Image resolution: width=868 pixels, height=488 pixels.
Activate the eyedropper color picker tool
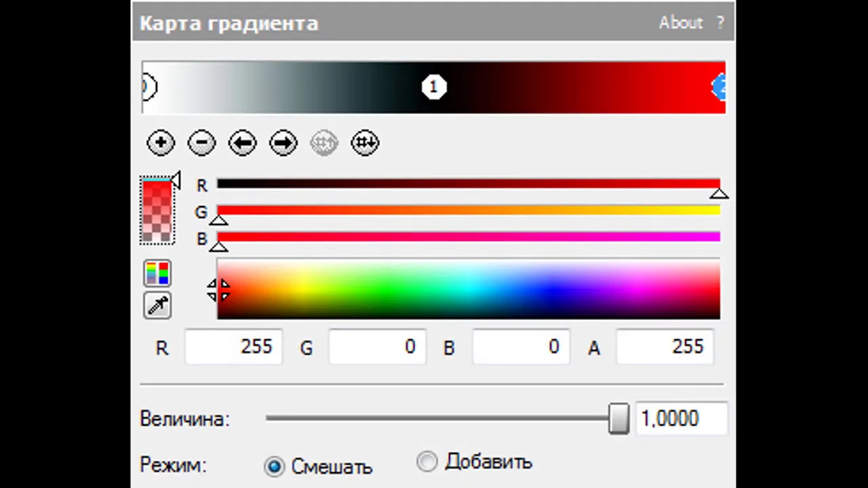pos(157,305)
